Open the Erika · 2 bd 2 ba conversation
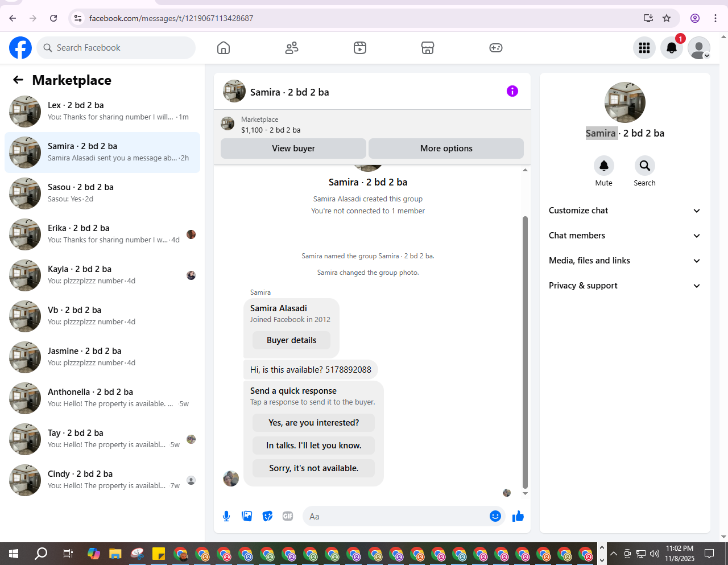Screen dimensions: 728x565 pyautogui.click(x=102, y=234)
